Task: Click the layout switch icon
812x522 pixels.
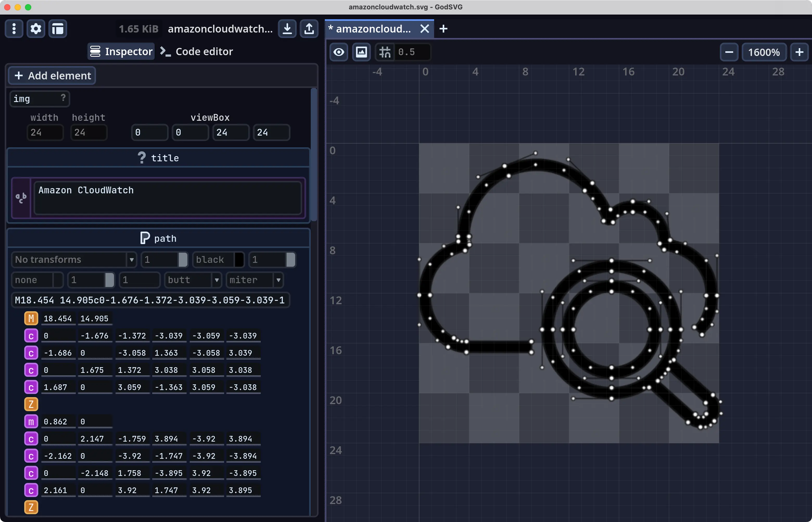Action: point(58,29)
